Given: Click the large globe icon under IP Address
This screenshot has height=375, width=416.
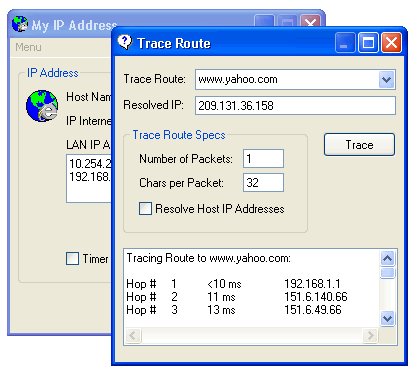Looking at the screenshot, I should click(42, 106).
